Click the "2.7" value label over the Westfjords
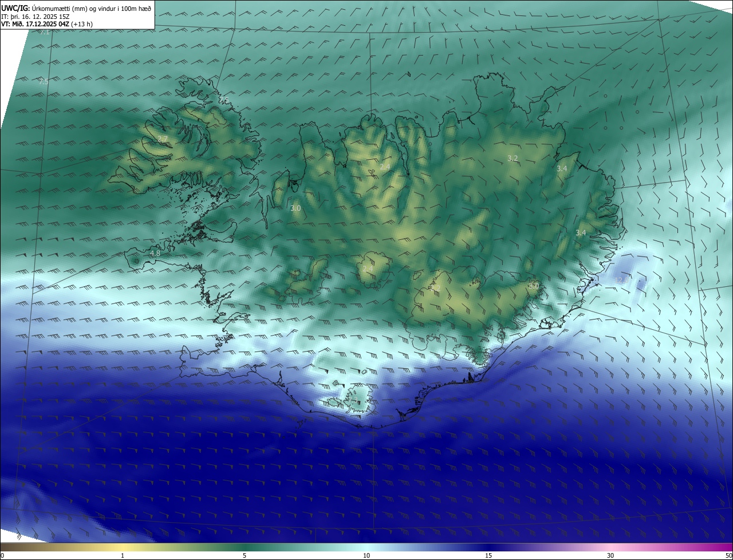The height and width of the screenshot is (560, 733). tap(163, 139)
